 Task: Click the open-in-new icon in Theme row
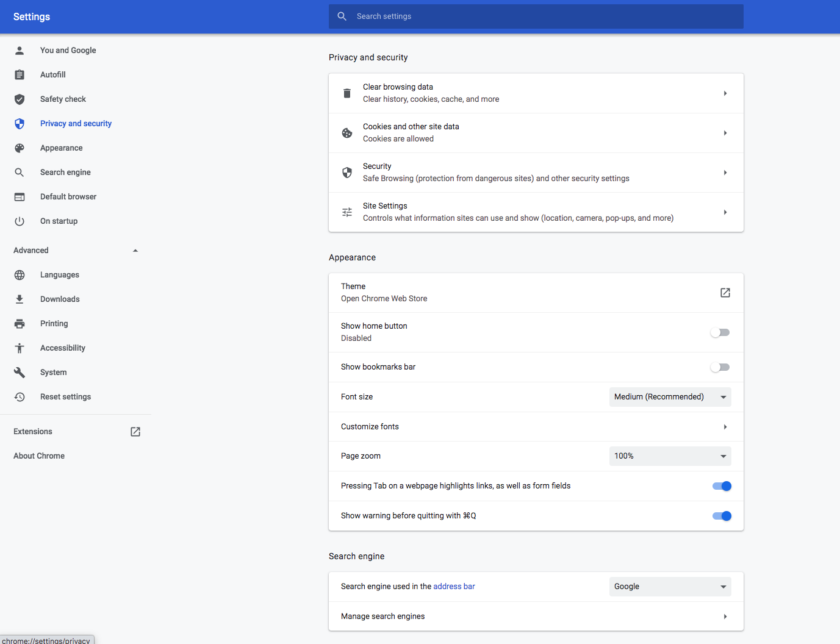coord(725,293)
